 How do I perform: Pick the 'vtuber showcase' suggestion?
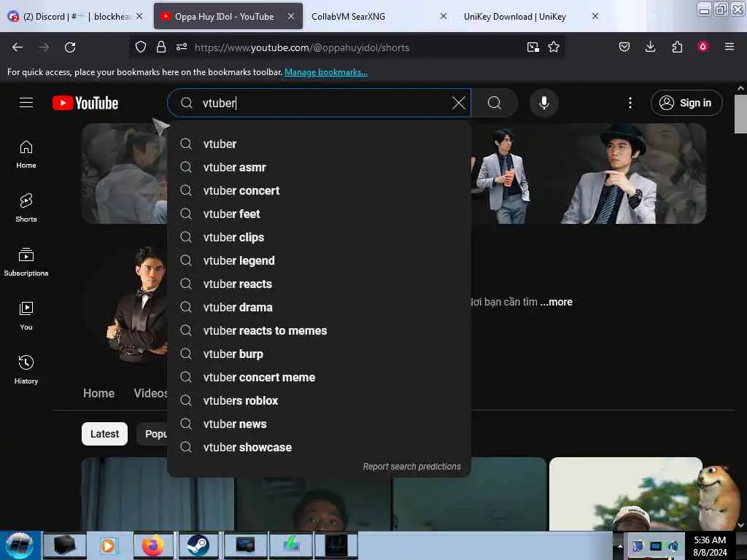pos(320,447)
